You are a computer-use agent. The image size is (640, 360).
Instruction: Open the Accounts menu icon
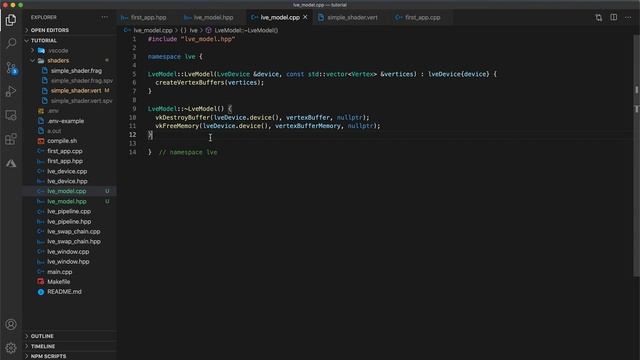pyautogui.click(x=11, y=324)
